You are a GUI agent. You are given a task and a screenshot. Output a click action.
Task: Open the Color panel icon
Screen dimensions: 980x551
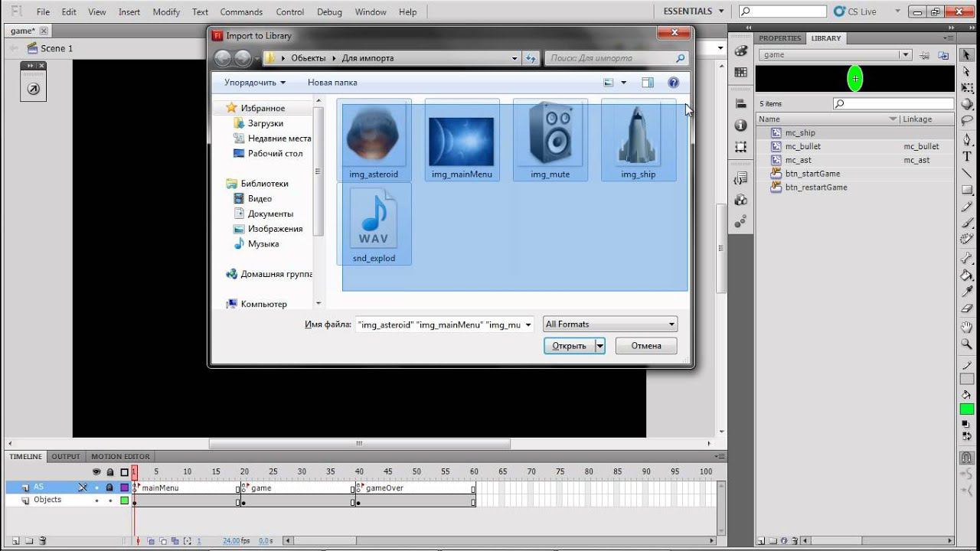coord(740,51)
